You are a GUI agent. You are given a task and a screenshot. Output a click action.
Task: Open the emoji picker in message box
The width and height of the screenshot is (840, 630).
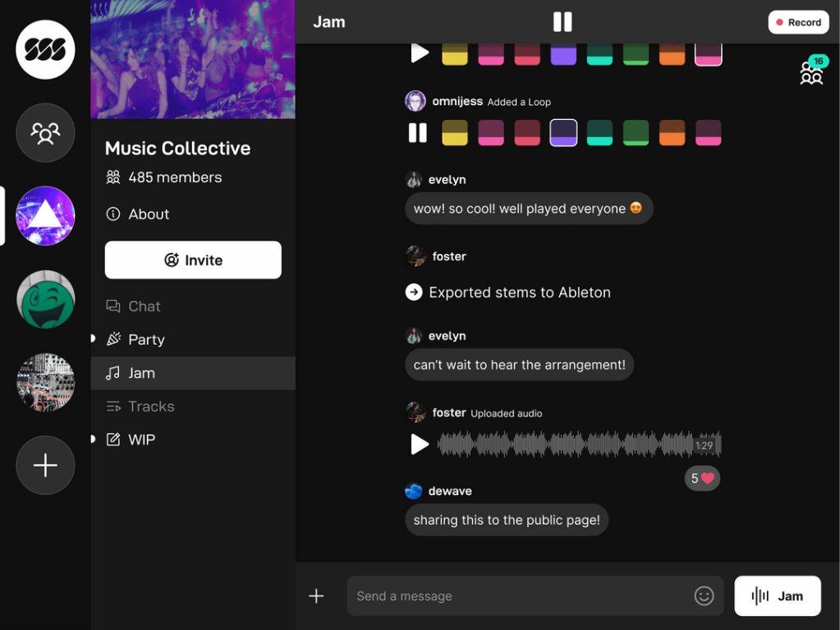(704, 596)
